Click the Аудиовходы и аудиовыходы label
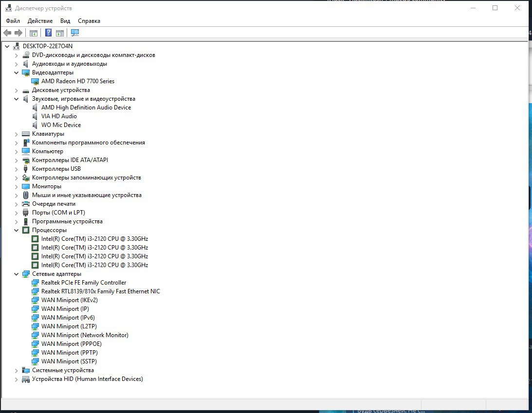This screenshot has height=413, width=532. (x=70, y=64)
